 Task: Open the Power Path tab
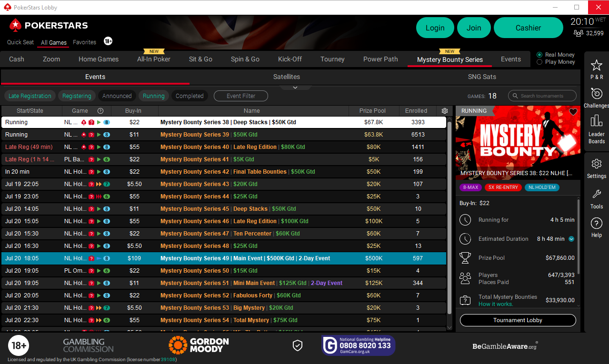tap(380, 59)
